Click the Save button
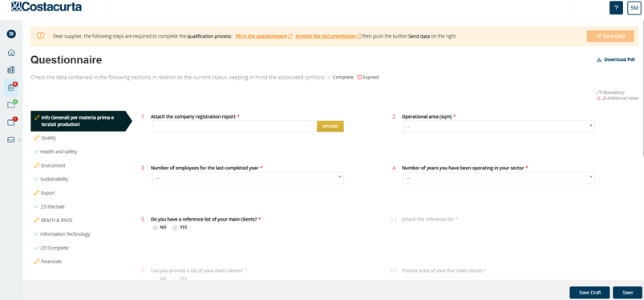Image resolution: width=644 pixels, height=300 pixels. (627, 293)
